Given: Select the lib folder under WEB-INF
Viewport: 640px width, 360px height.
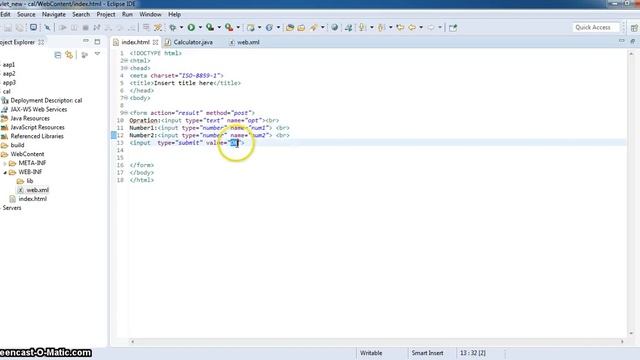Looking at the screenshot, I should coord(29,181).
